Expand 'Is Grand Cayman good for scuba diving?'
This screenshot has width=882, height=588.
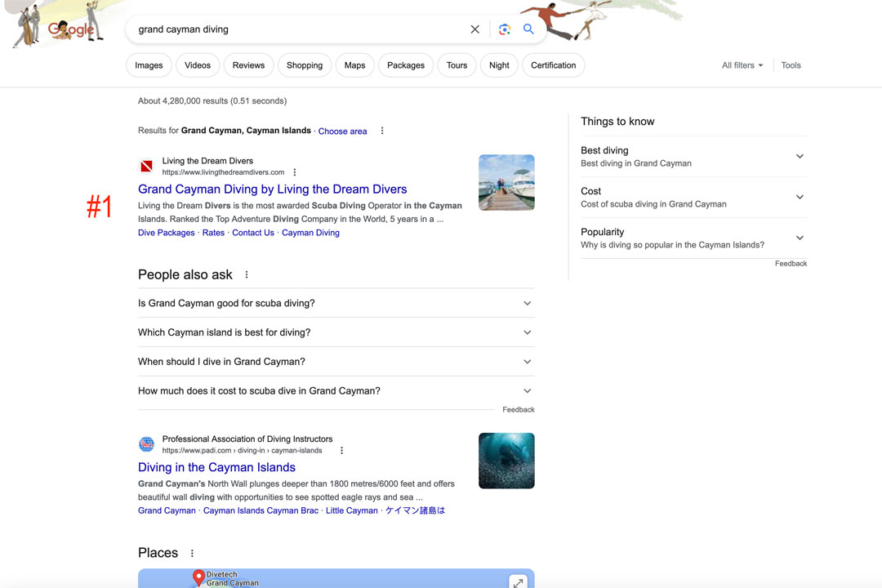(x=336, y=303)
